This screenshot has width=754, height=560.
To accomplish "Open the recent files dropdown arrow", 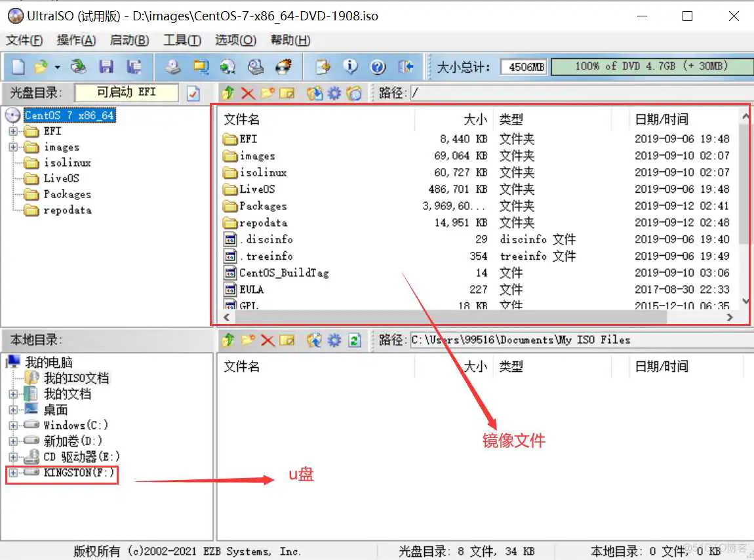I will (x=57, y=67).
